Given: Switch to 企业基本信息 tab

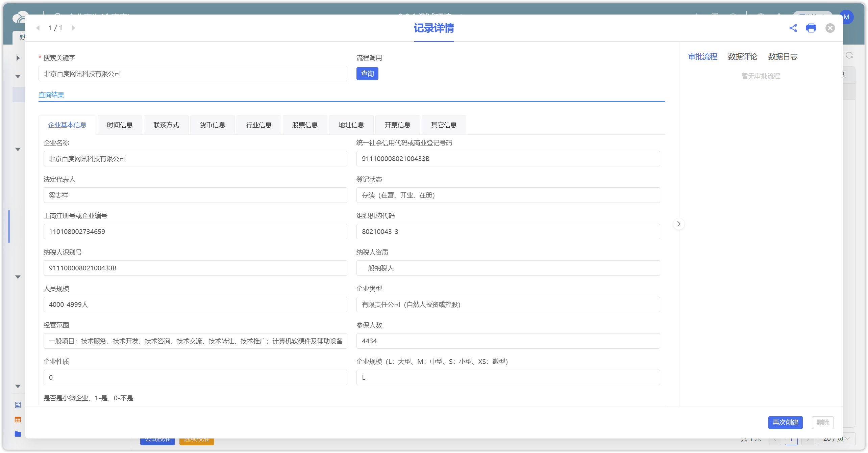Looking at the screenshot, I should 67,125.
